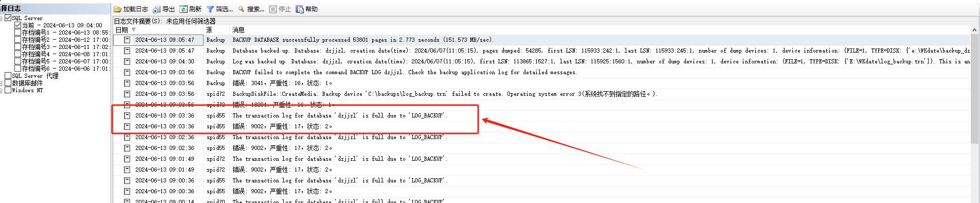The height and width of the screenshot is (203, 980).
Task: Open the 搜索 search magnifier tool
Action: pyautogui.click(x=251, y=9)
